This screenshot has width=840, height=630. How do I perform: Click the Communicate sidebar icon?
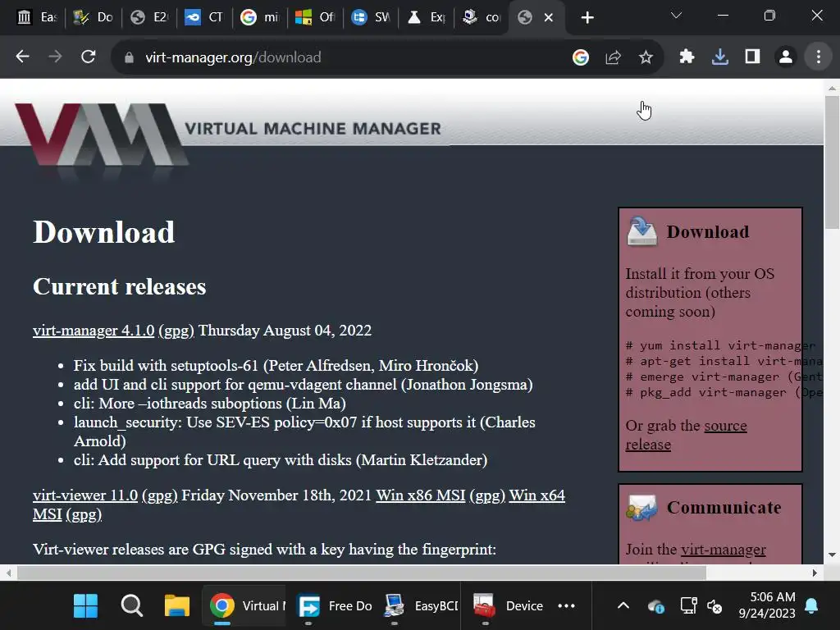(x=641, y=507)
